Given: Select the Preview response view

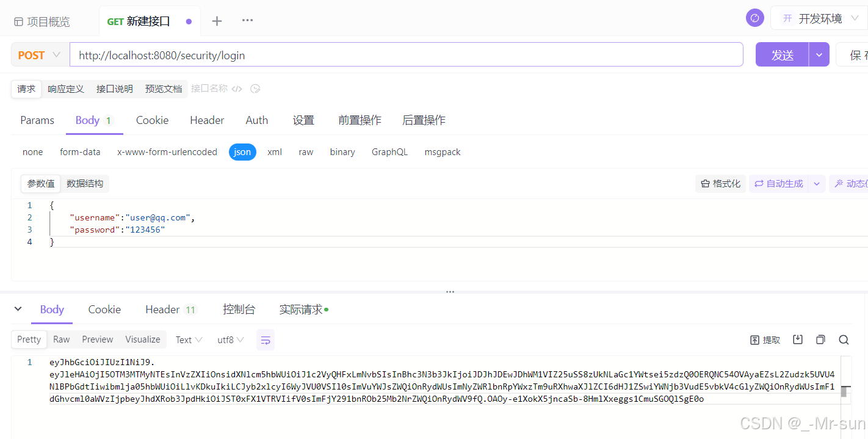Looking at the screenshot, I should tap(98, 339).
